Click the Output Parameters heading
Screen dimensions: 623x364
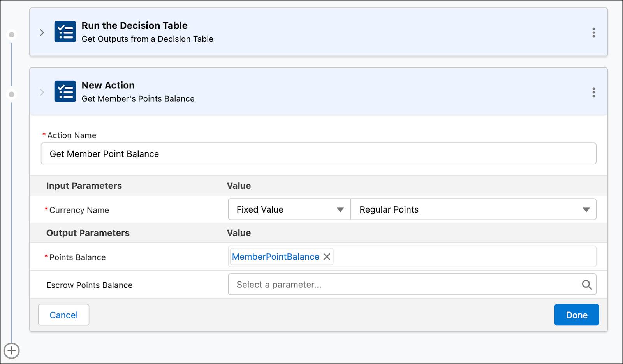click(x=88, y=233)
